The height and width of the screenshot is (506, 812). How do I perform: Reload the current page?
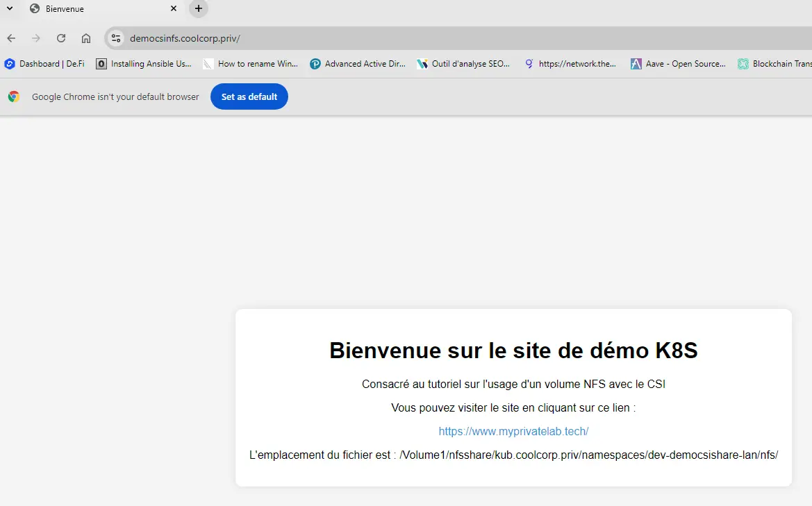coord(61,38)
